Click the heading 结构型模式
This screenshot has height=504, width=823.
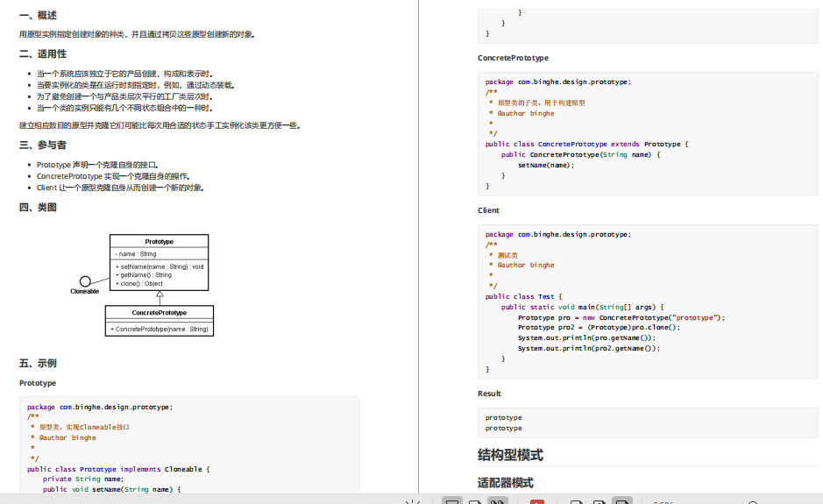(510, 455)
